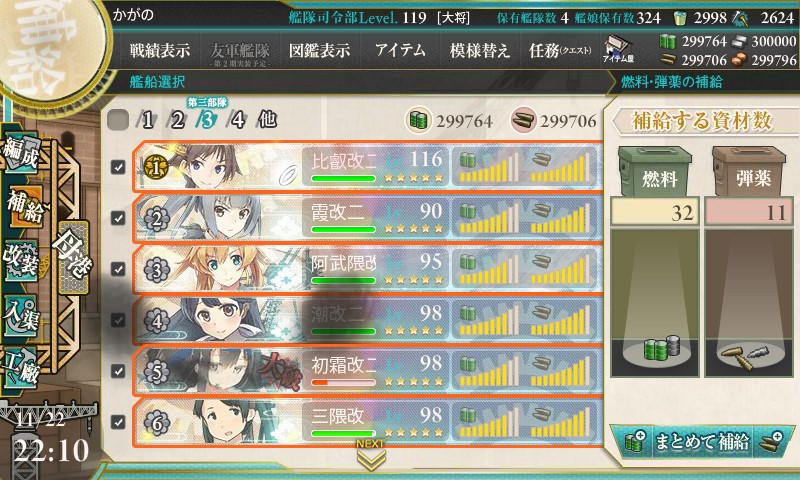Toggle select-all fleet ships checkbox
Image resolution: width=800 pixels, height=480 pixels.
[118, 120]
